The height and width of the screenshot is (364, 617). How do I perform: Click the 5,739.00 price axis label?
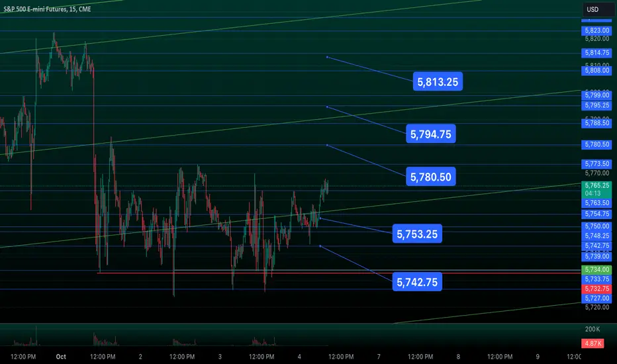[596, 256]
